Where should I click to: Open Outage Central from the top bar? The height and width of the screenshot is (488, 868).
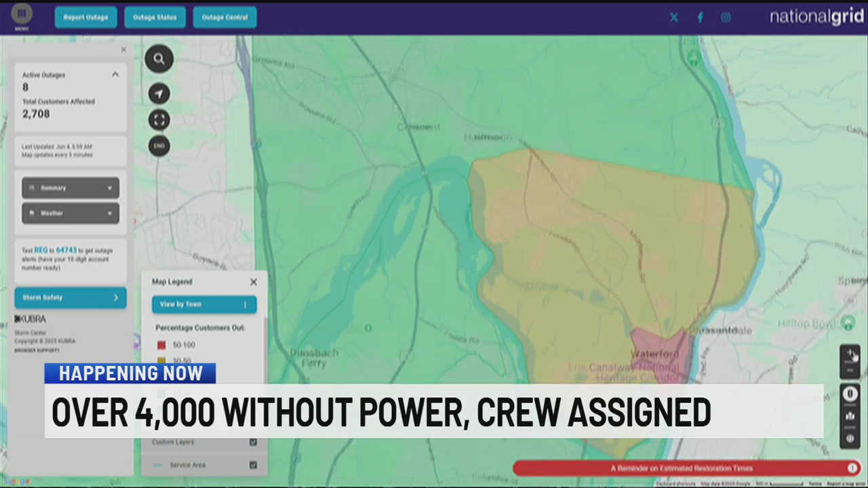click(224, 17)
